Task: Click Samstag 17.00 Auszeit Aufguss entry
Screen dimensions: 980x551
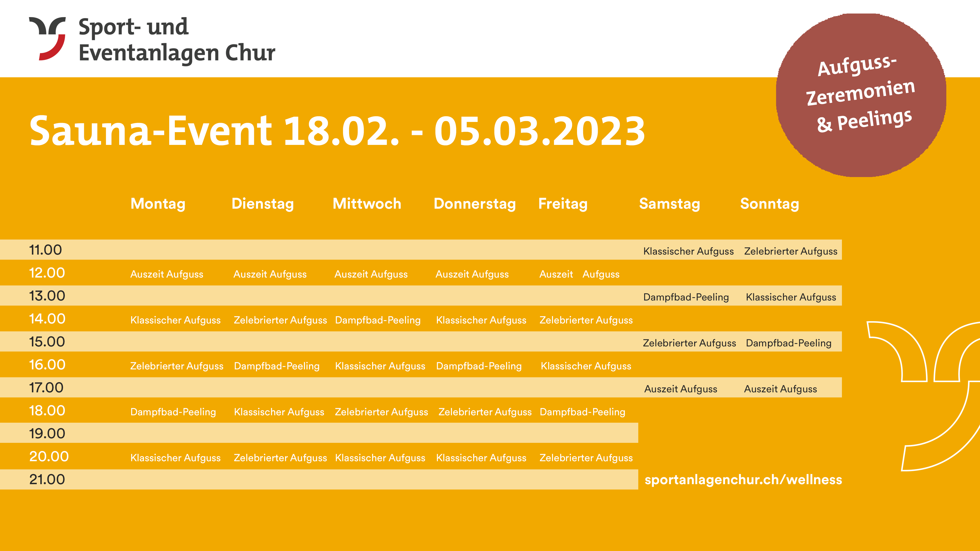Action: (681, 389)
